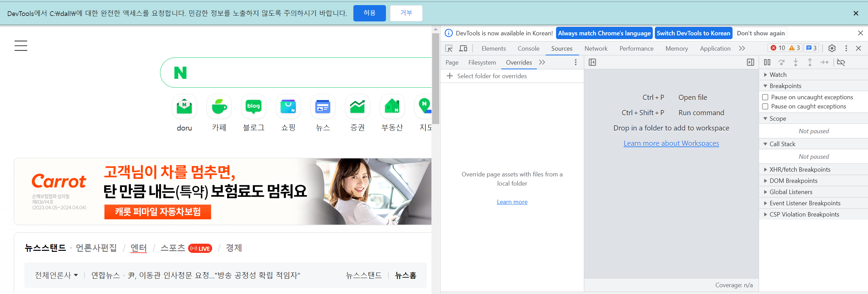This screenshot has height=294, width=868.
Task: Click the 거부 deny button
Action: pyautogui.click(x=406, y=13)
